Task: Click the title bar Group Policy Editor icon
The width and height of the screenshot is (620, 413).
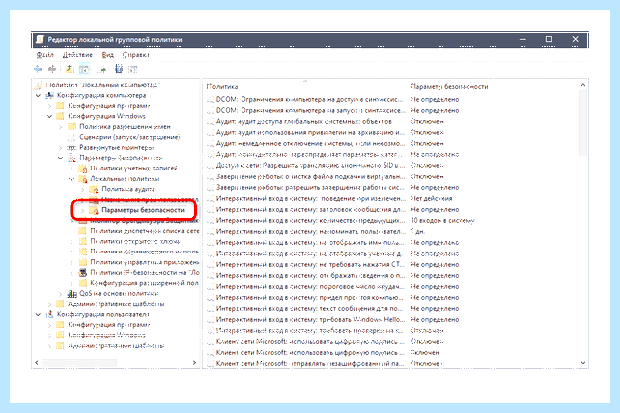Action: pos(40,40)
